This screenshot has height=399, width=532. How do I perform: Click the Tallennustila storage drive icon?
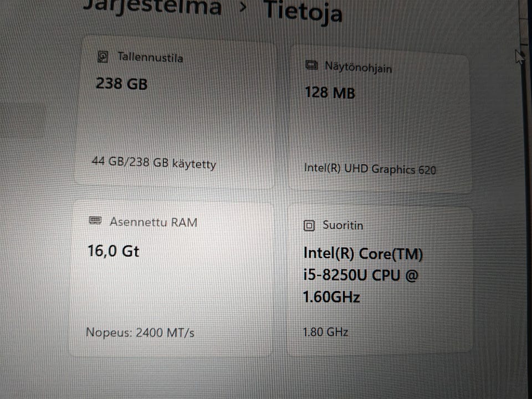[x=103, y=57]
